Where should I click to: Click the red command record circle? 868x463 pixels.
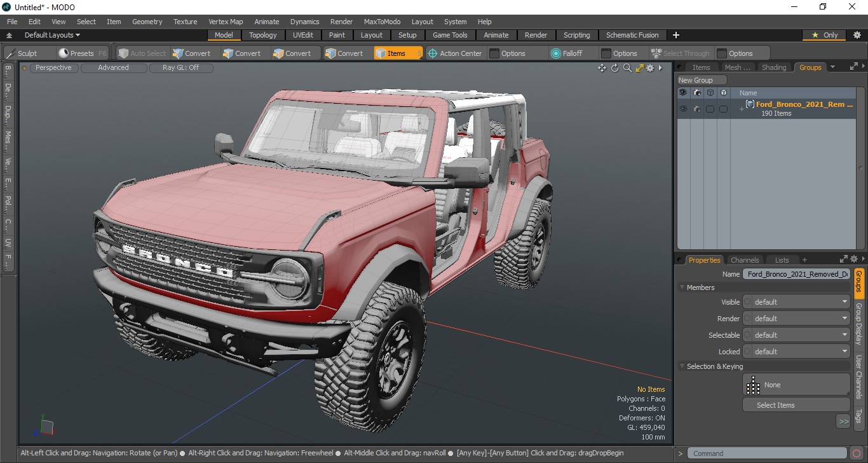pyautogui.click(x=857, y=453)
